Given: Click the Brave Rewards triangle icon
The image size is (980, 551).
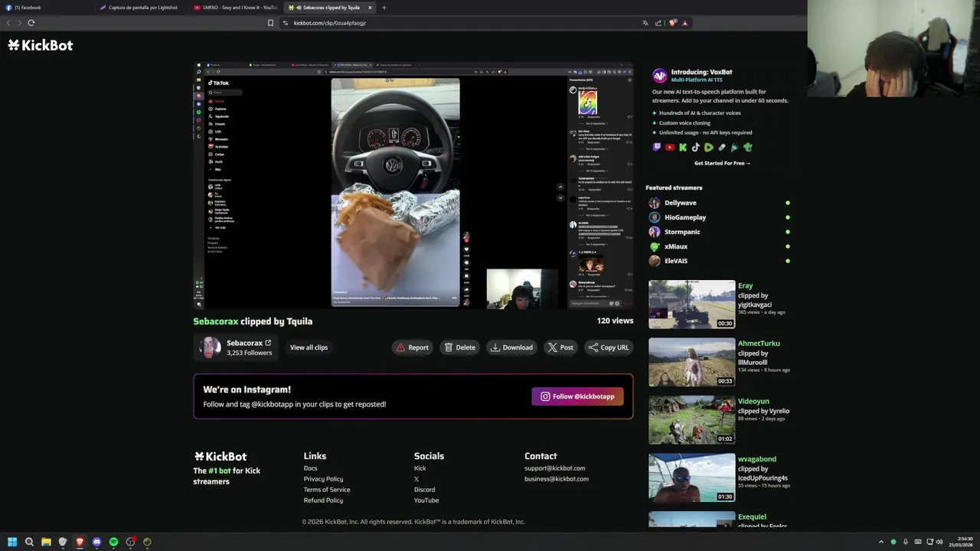Looking at the screenshot, I should pos(684,23).
